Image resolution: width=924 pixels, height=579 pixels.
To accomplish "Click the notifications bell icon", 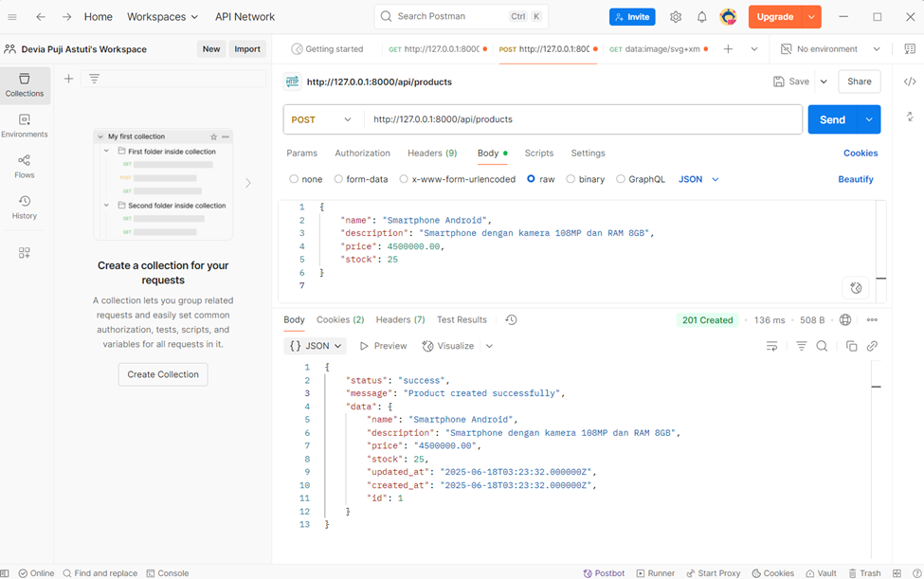I will pyautogui.click(x=701, y=17).
